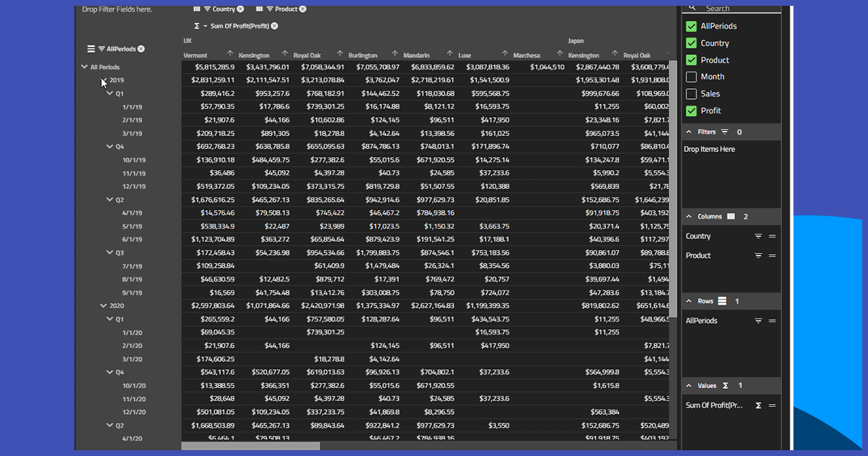This screenshot has height=456, width=868.
Task: Uncheck the Profit field checkbox
Action: coord(692,111)
